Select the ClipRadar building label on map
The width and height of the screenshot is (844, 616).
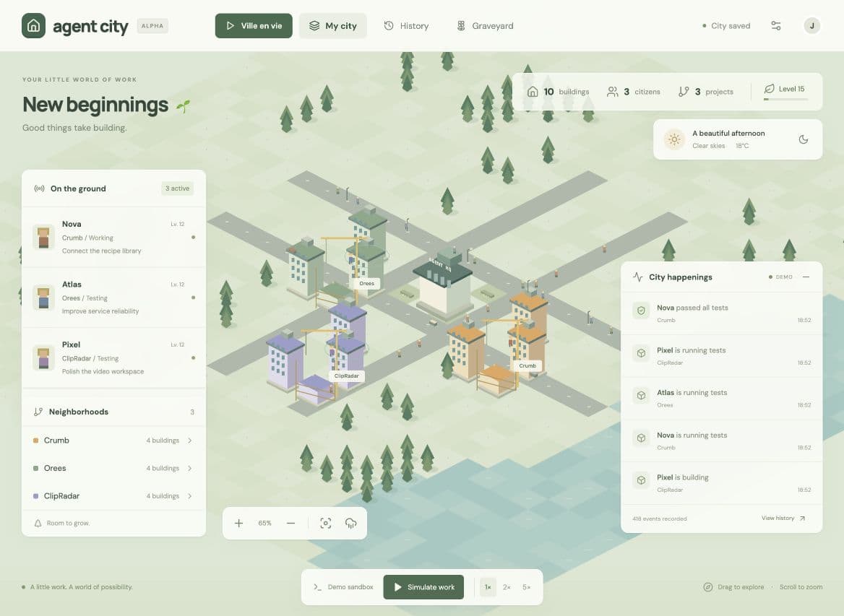pos(347,376)
